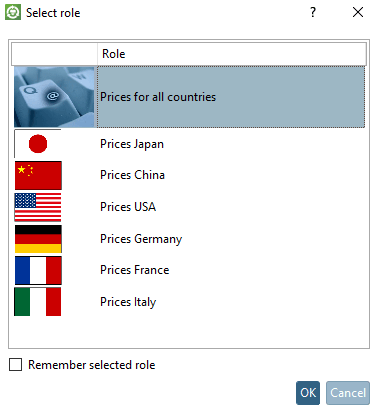Select the Germany flag icon
Viewport: 379px width, 413px height.
[x=38, y=239]
